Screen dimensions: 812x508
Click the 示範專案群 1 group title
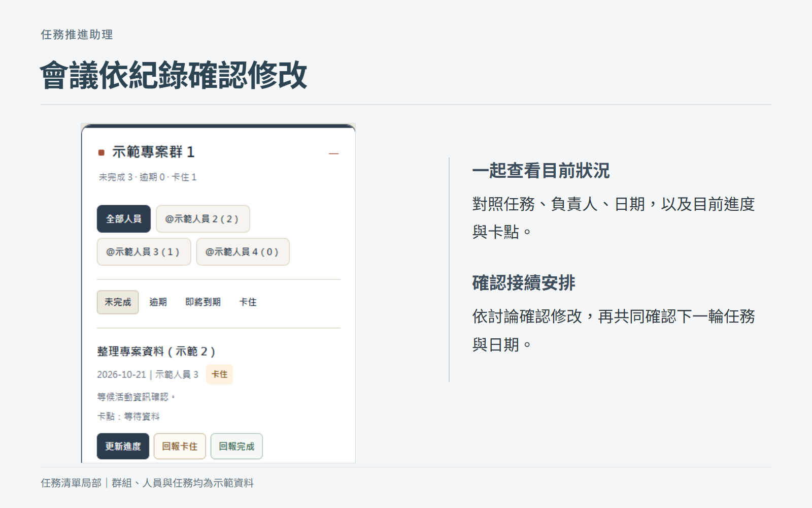(x=153, y=152)
